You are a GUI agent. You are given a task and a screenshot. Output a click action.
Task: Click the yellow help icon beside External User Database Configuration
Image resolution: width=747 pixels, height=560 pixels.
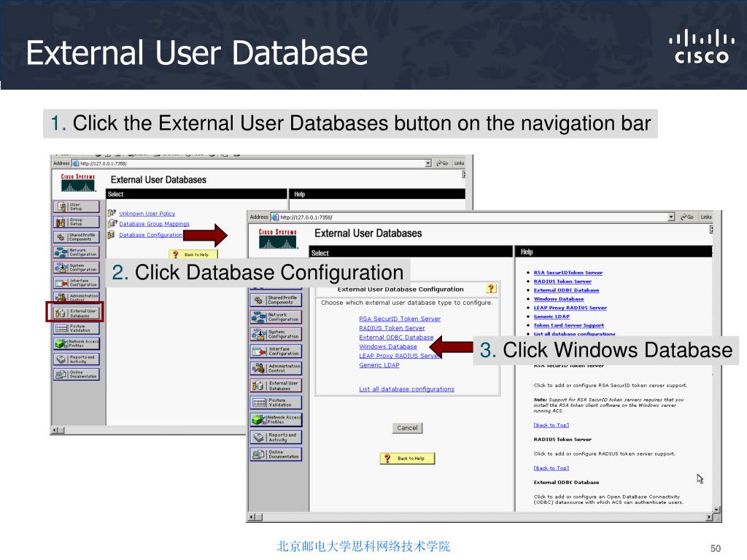pyautogui.click(x=491, y=289)
